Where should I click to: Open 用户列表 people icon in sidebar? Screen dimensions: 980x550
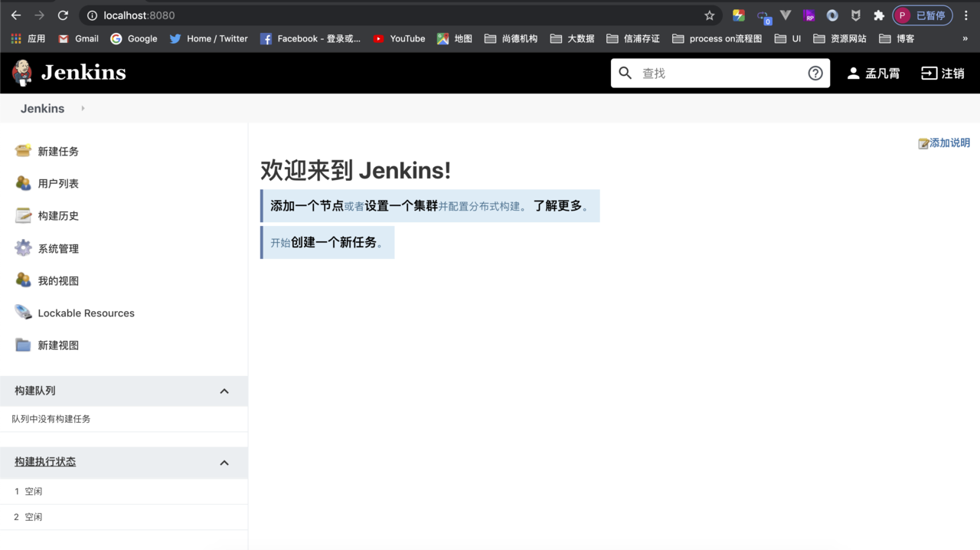23,183
